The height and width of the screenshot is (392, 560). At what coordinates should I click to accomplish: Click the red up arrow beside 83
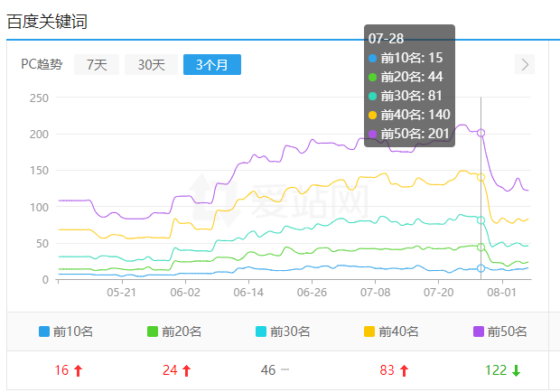[404, 370]
